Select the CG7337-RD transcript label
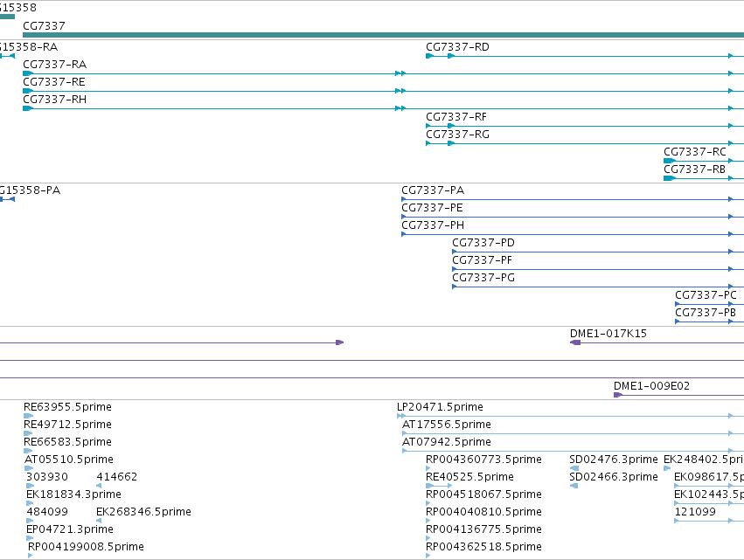Image resolution: width=744 pixels, height=560 pixels. (x=457, y=47)
